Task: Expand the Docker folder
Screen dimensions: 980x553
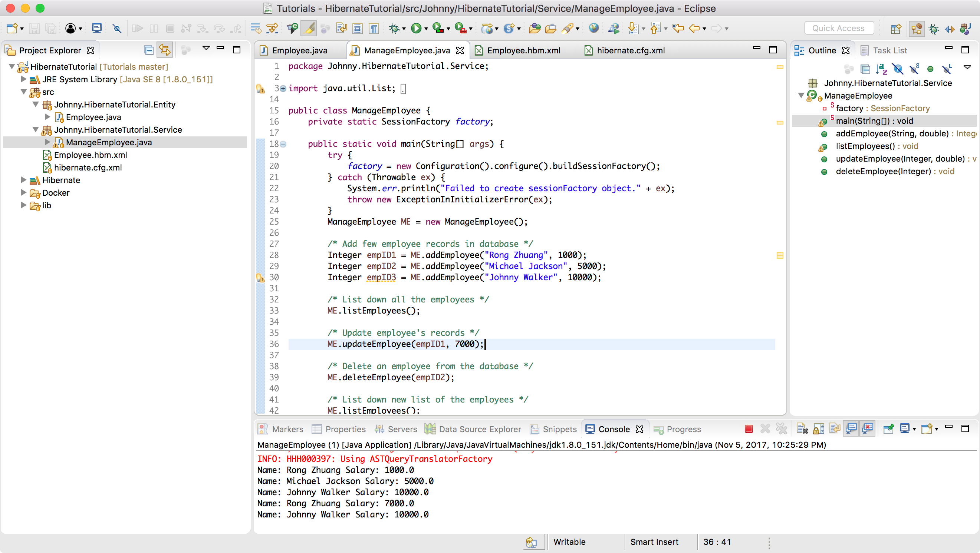Action: coord(24,192)
